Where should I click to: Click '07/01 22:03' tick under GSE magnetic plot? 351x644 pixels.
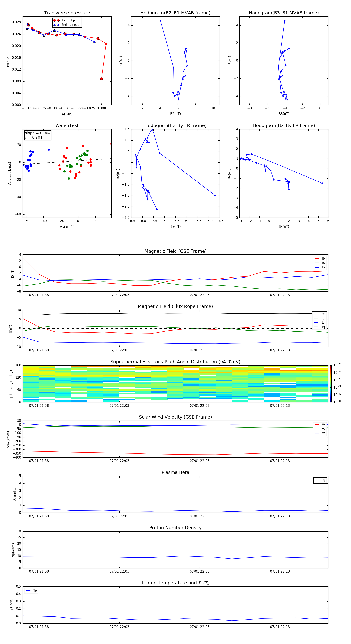coord(119,295)
